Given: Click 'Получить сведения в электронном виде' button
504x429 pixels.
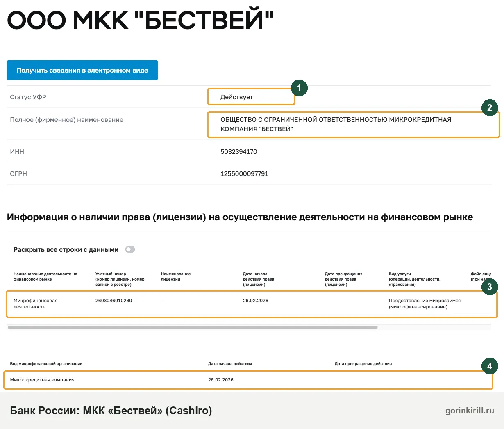Looking at the screenshot, I should pyautogui.click(x=82, y=70).
